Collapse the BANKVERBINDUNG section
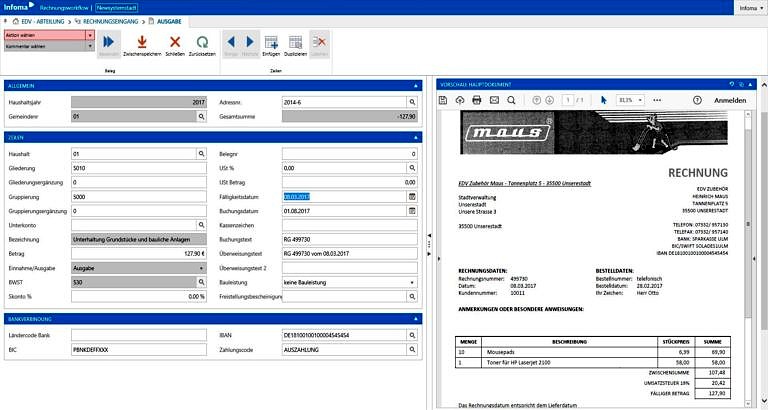 pos(415,319)
